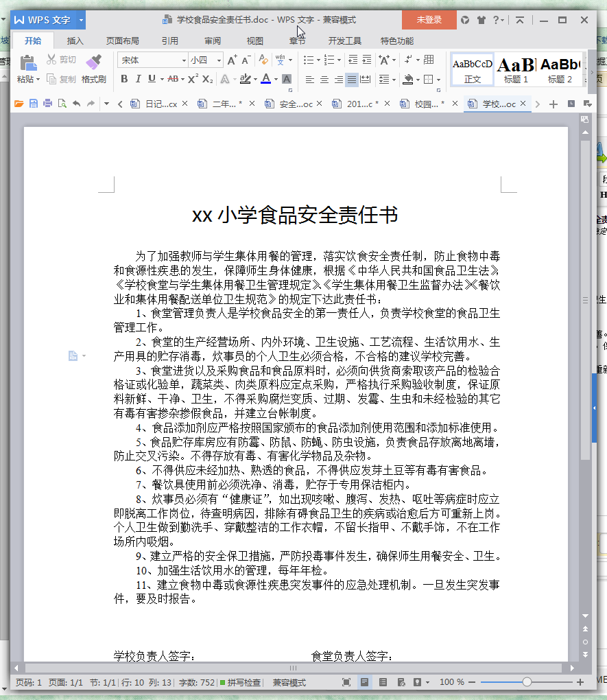Viewport: 607px width, 700px height.
Task: Insert a table using the grid icon
Action: 429,60
